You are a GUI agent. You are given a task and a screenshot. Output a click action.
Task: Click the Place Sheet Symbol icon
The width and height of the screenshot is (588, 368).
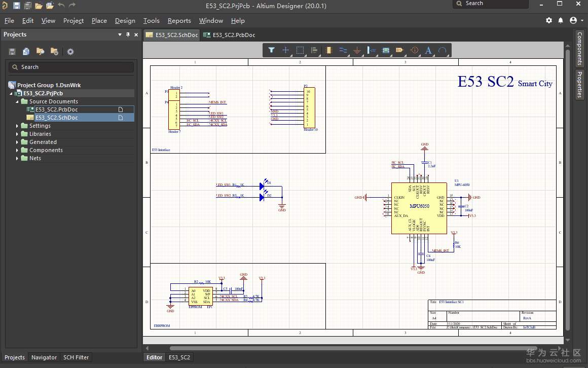tap(386, 50)
